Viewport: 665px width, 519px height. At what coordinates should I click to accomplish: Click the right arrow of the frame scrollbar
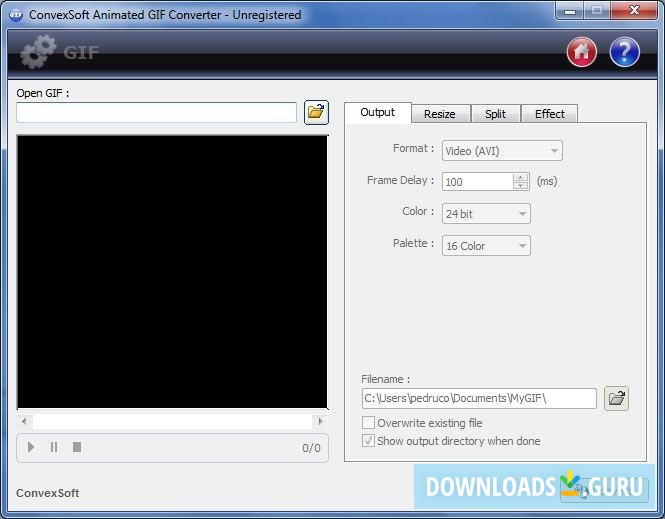pyautogui.click(x=320, y=421)
